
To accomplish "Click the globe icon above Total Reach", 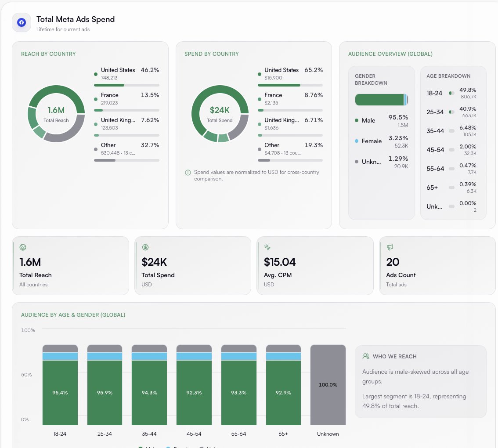I will (23, 247).
